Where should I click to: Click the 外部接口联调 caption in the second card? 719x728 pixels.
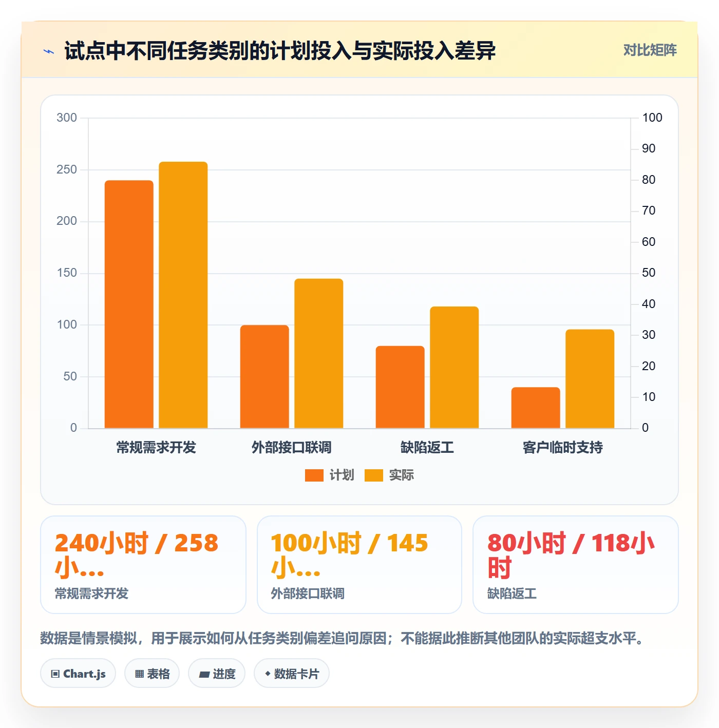(x=308, y=593)
